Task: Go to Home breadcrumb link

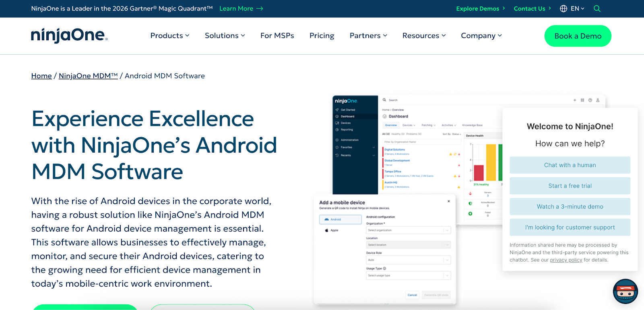Action: (x=41, y=76)
